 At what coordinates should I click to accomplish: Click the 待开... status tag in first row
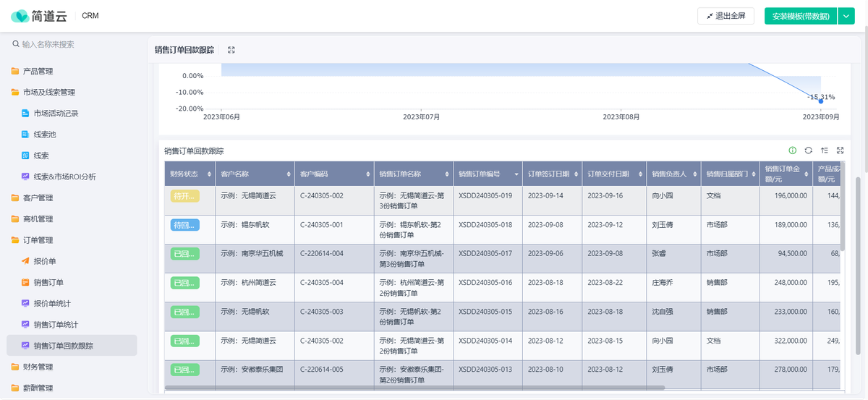pyautogui.click(x=184, y=196)
